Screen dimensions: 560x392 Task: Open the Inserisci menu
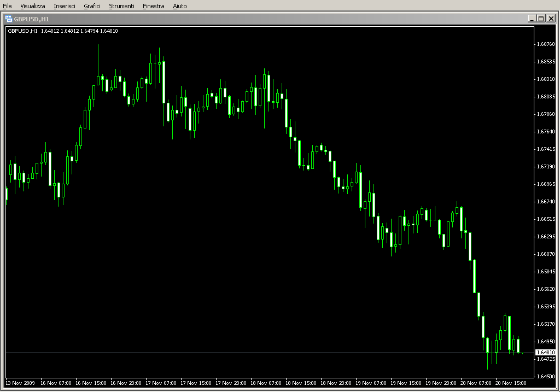pos(65,6)
